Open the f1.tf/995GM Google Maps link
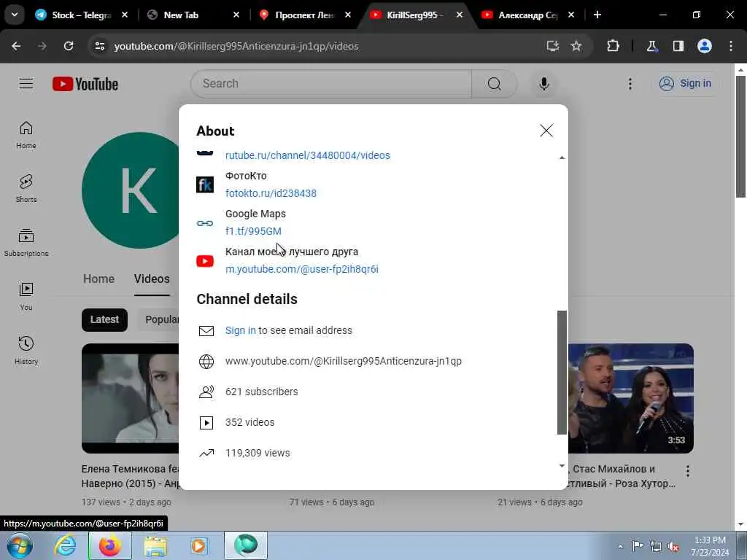 click(x=253, y=231)
